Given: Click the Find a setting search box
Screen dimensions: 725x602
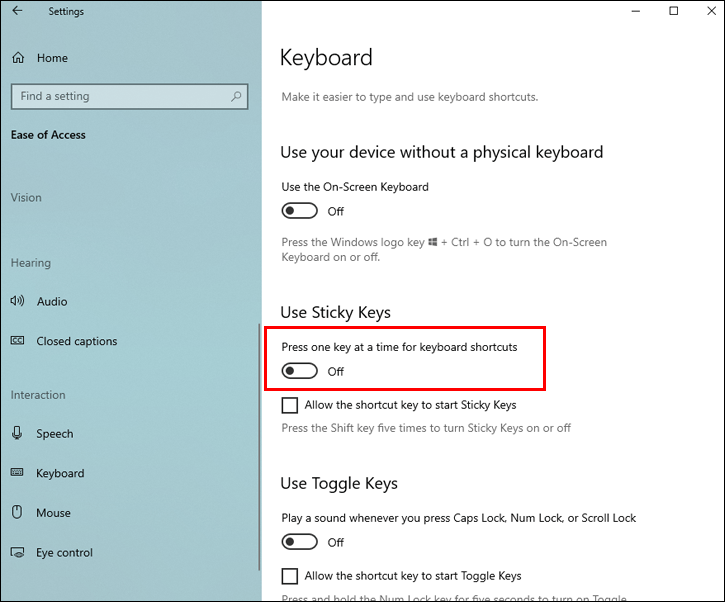Looking at the screenshot, I should 120,96.
